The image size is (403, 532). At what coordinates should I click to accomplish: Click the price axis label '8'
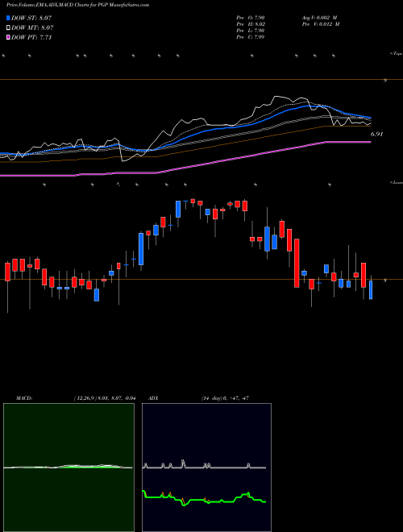pyautogui.click(x=385, y=281)
